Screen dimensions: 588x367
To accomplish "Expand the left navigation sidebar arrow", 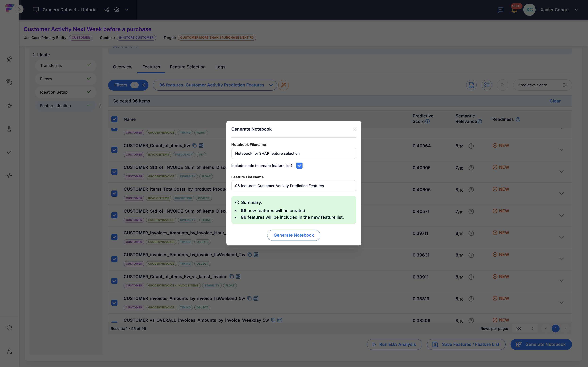I will tap(19, 9).
